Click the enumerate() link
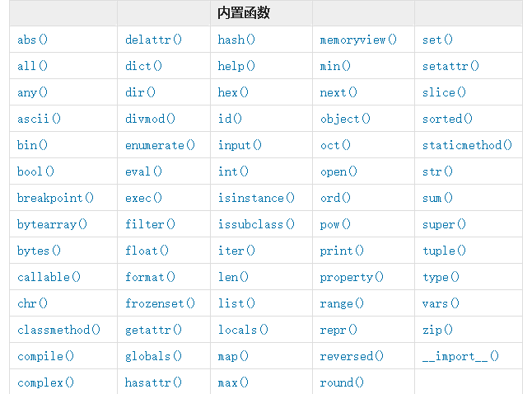 161,145
